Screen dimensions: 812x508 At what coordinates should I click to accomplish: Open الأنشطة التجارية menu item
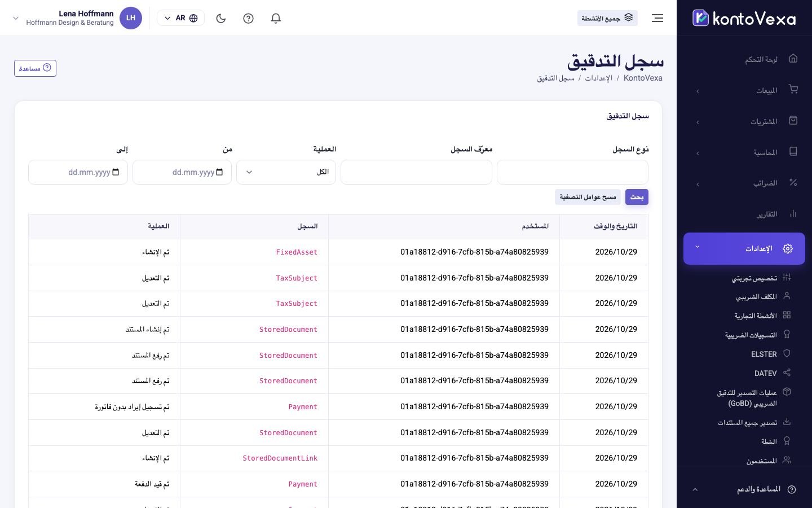tap(756, 316)
